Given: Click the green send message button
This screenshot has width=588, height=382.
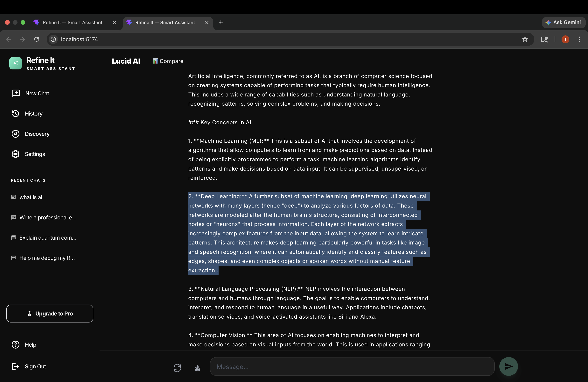Looking at the screenshot, I should pos(508,366).
